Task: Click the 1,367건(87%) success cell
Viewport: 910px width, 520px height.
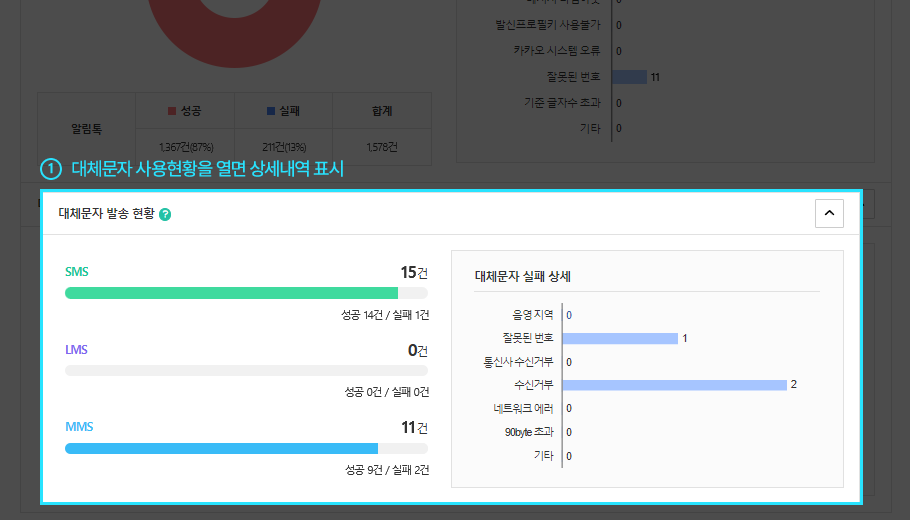Action: 186,147
